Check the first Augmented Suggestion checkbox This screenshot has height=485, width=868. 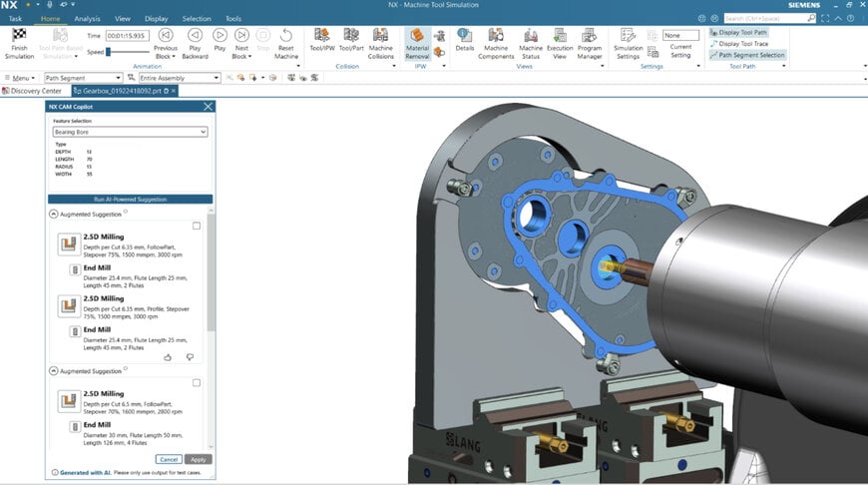(197, 226)
